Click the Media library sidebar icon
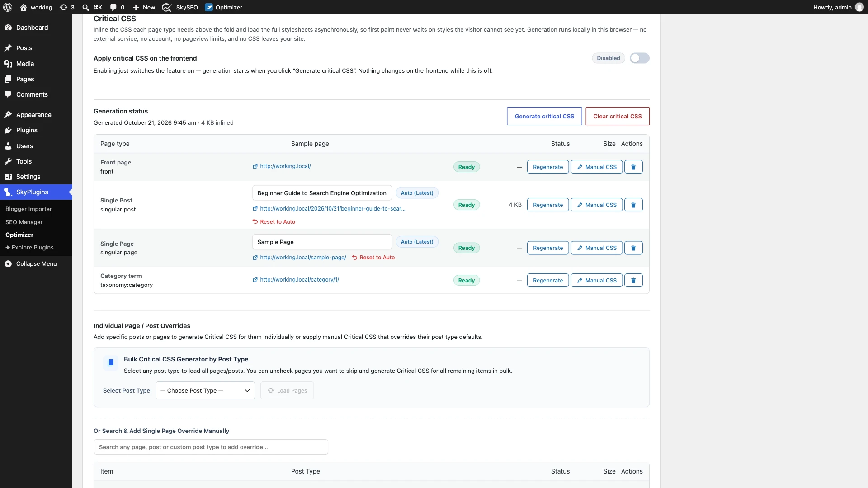868x488 pixels. point(8,64)
